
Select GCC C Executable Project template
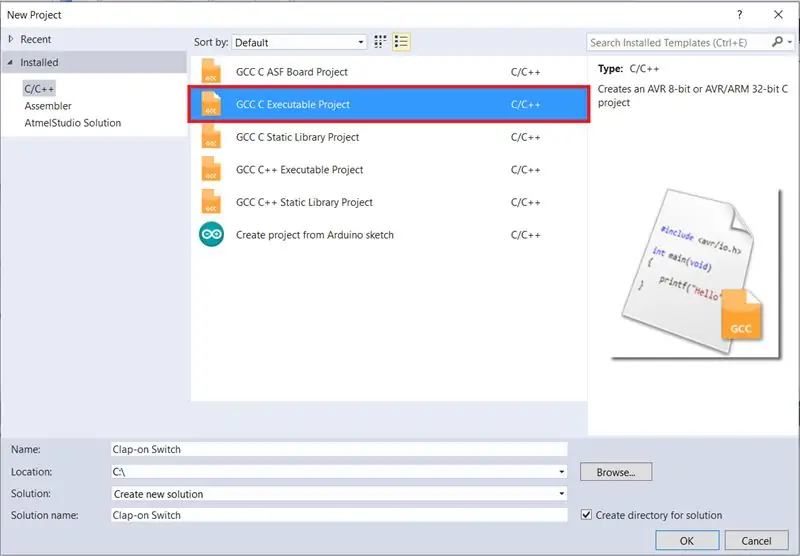point(389,104)
